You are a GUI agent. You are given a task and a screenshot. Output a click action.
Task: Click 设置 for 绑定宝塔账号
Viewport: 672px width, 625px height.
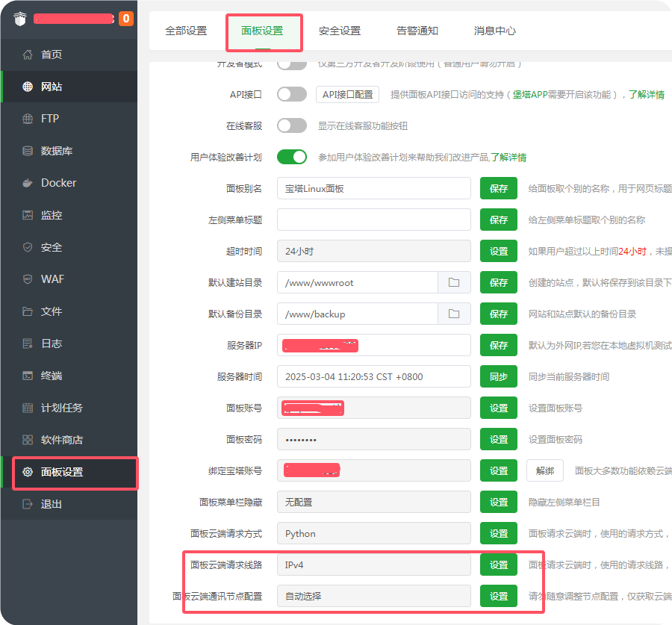click(x=499, y=470)
